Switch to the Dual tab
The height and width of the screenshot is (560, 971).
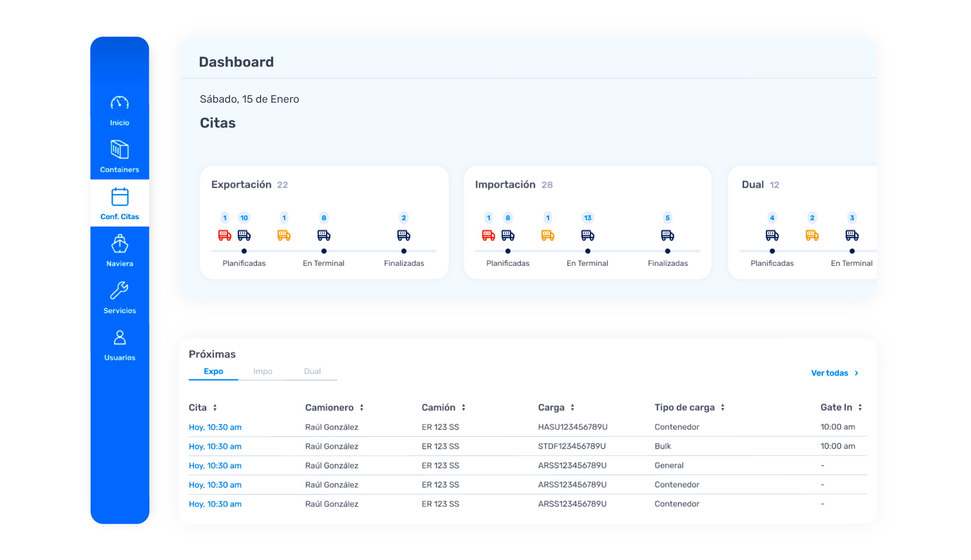pyautogui.click(x=313, y=371)
